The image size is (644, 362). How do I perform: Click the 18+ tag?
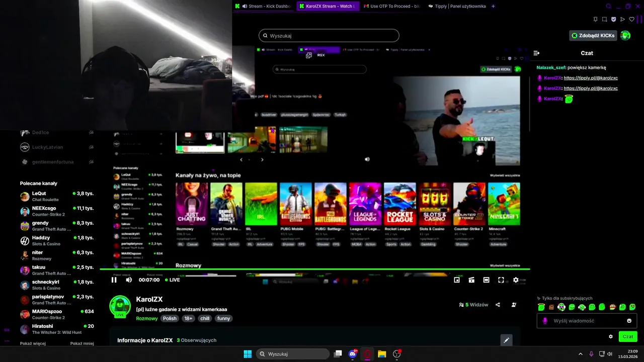[x=188, y=319]
